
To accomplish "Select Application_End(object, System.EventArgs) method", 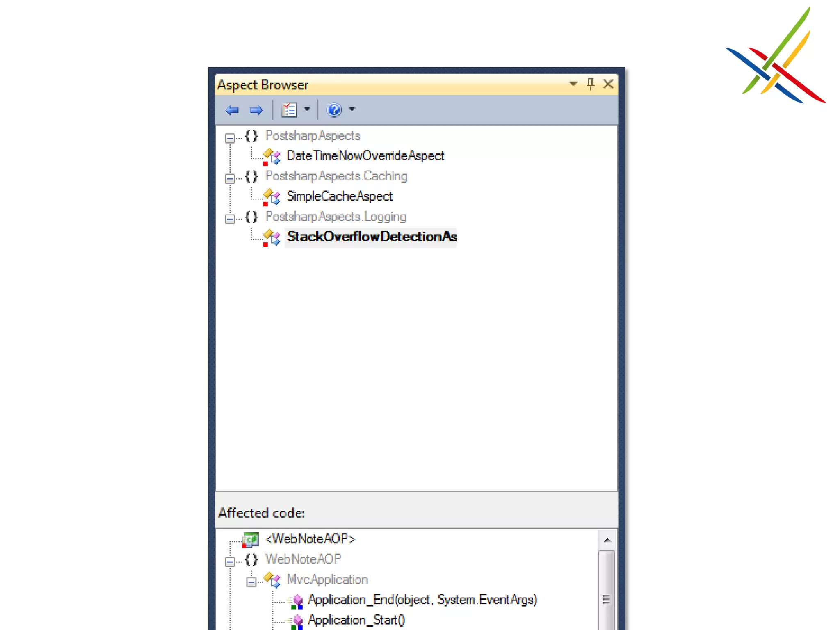I will click(422, 600).
